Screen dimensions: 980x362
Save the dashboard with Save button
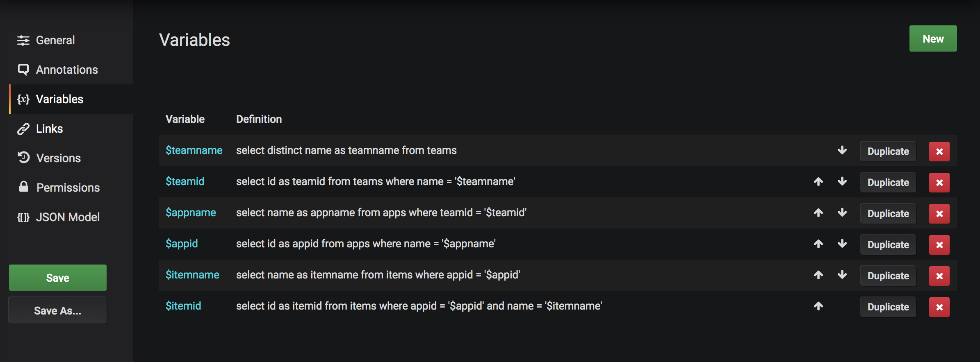(x=58, y=278)
